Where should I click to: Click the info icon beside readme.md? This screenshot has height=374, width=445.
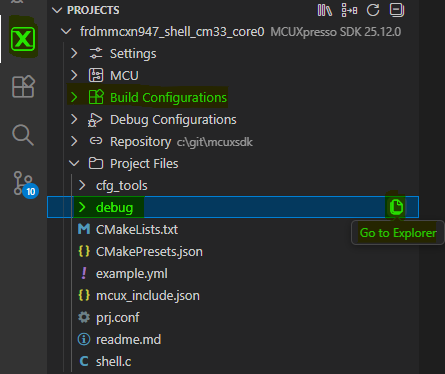coord(84,339)
